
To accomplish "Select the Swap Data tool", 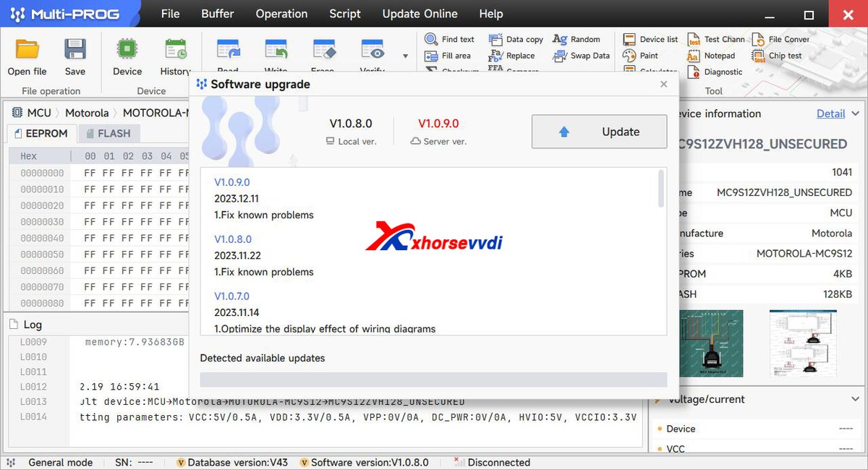I will point(581,56).
